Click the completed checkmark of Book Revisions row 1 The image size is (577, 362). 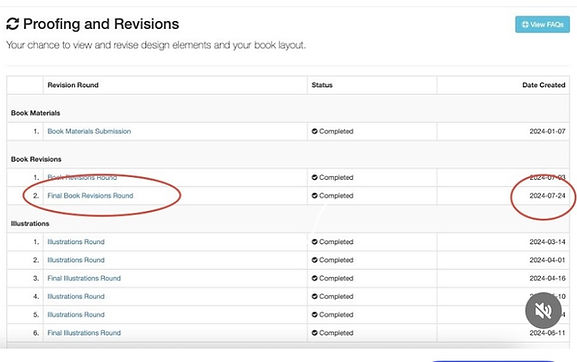click(315, 177)
